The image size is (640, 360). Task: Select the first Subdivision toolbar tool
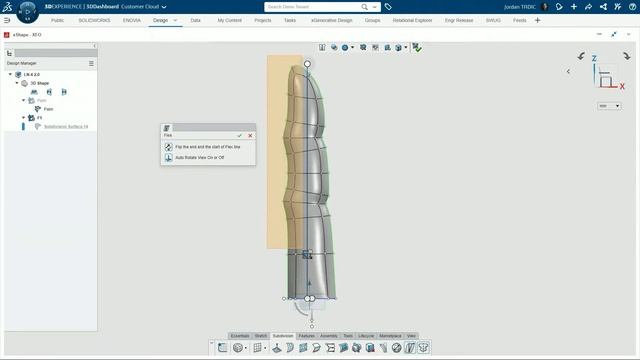point(222,348)
